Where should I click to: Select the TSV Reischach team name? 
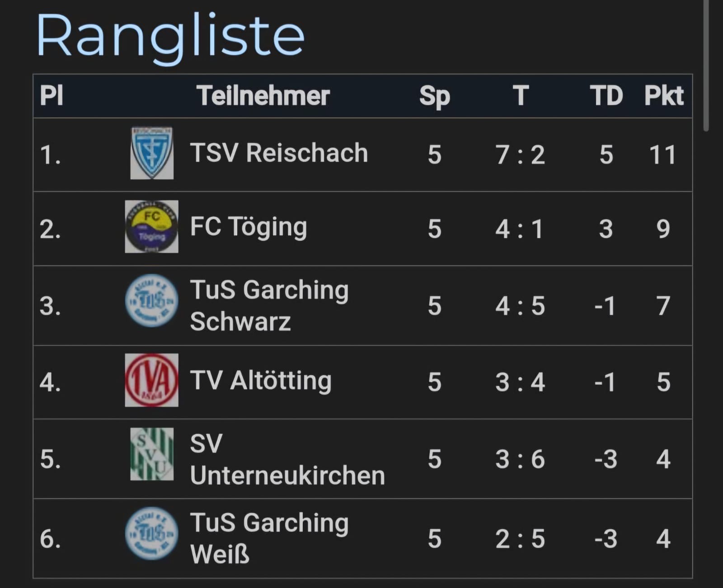tap(279, 153)
